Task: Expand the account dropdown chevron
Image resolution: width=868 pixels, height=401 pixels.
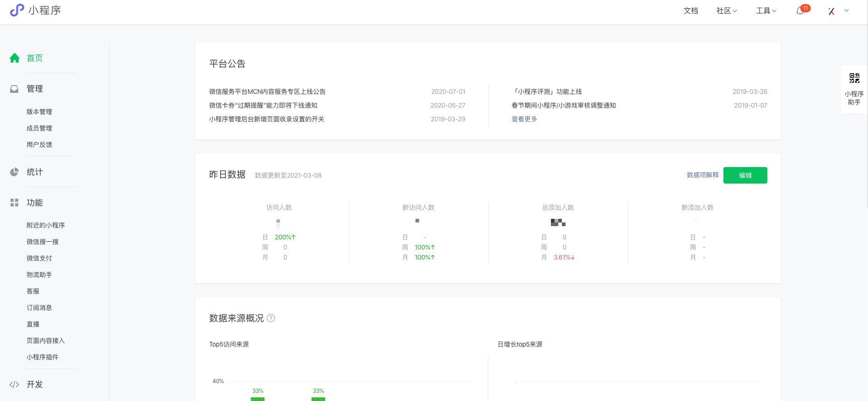Action: pyautogui.click(x=846, y=11)
